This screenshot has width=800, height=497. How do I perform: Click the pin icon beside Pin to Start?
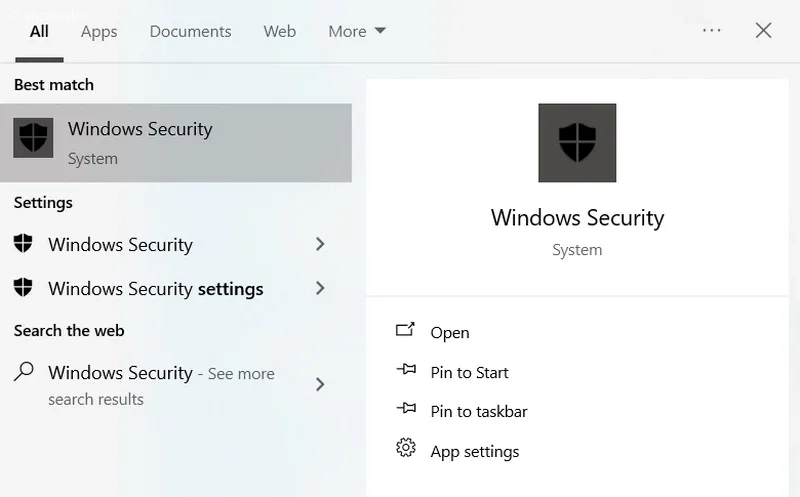[x=405, y=371]
